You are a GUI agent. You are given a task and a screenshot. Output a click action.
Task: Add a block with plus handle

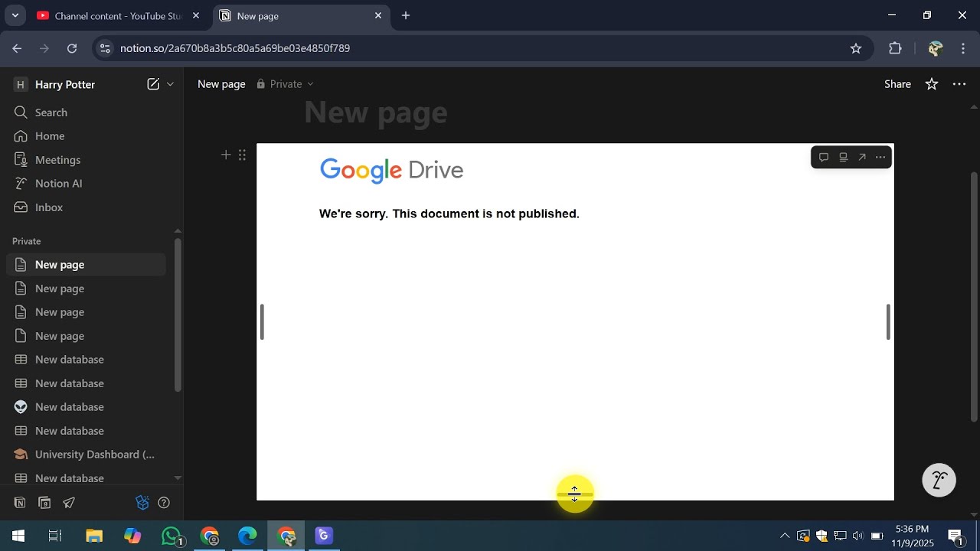click(x=226, y=155)
